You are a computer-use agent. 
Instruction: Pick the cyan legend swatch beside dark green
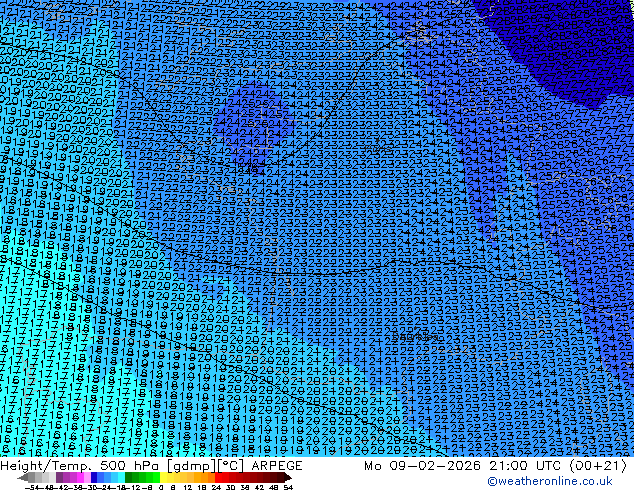tap(121, 477)
